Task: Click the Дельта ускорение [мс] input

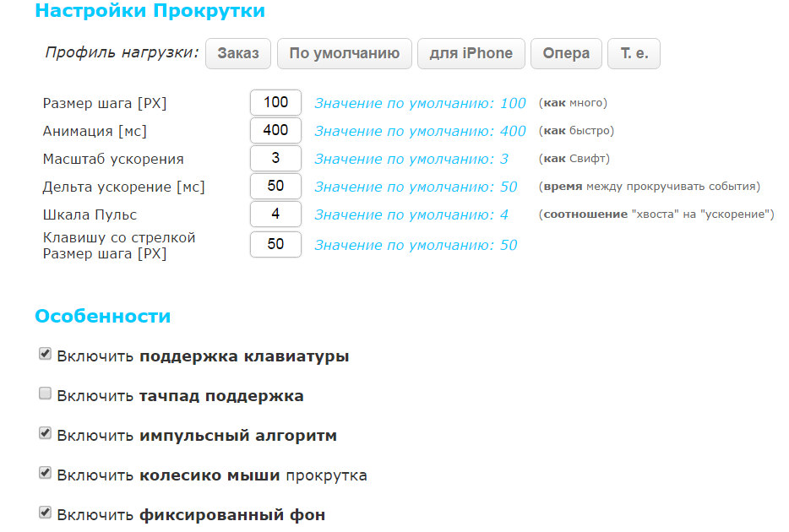Action: click(x=275, y=187)
